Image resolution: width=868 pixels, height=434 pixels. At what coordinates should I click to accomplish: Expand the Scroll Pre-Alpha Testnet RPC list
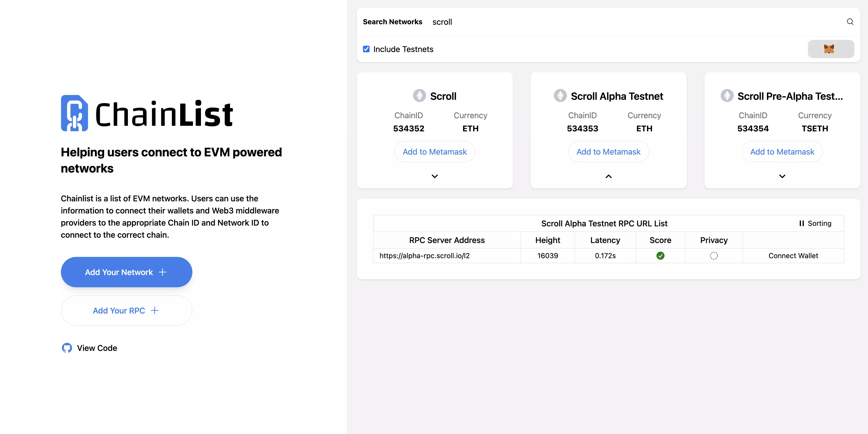coord(782,176)
